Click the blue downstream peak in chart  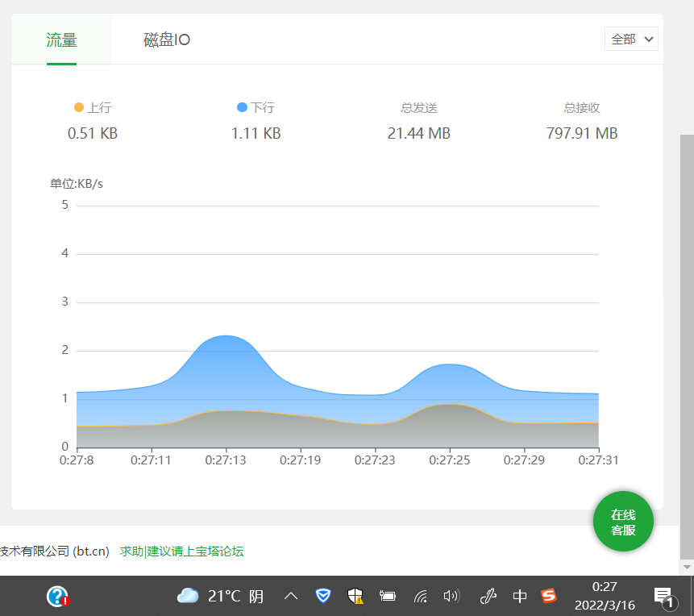point(226,336)
